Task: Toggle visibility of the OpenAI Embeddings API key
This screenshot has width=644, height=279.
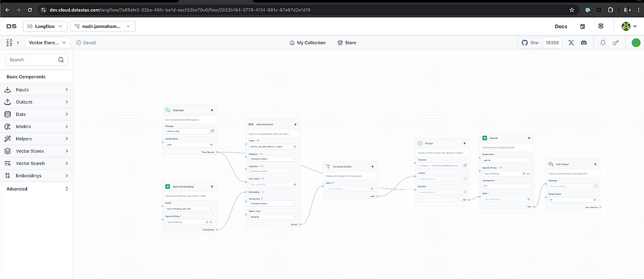Action: [211, 222]
